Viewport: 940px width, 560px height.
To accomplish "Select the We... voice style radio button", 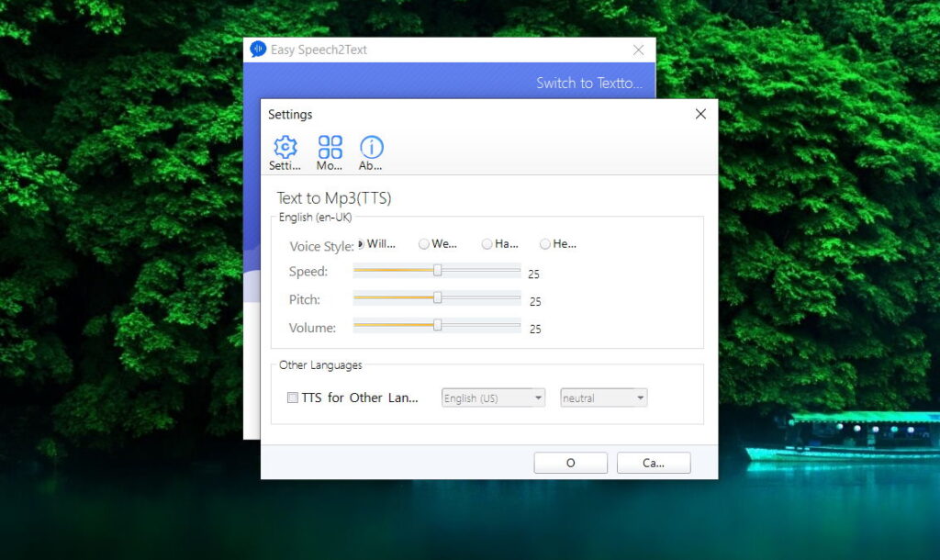I will pyautogui.click(x=424, y=243).
